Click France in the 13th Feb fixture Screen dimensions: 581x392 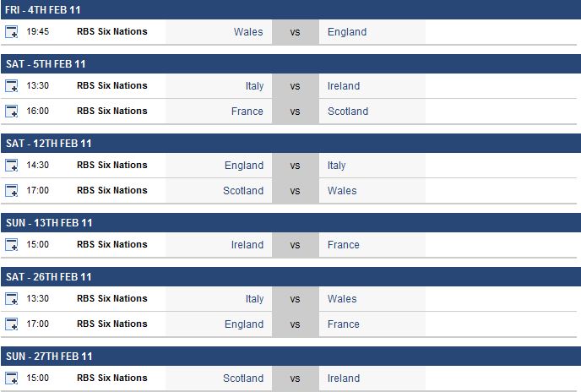[344, 245]
